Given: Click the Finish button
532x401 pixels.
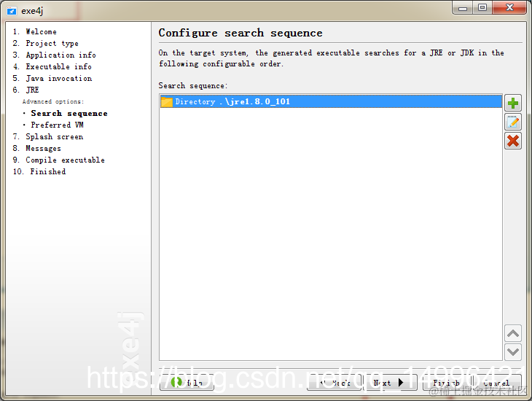Looking at the screenshot, I should pos(447,382).
